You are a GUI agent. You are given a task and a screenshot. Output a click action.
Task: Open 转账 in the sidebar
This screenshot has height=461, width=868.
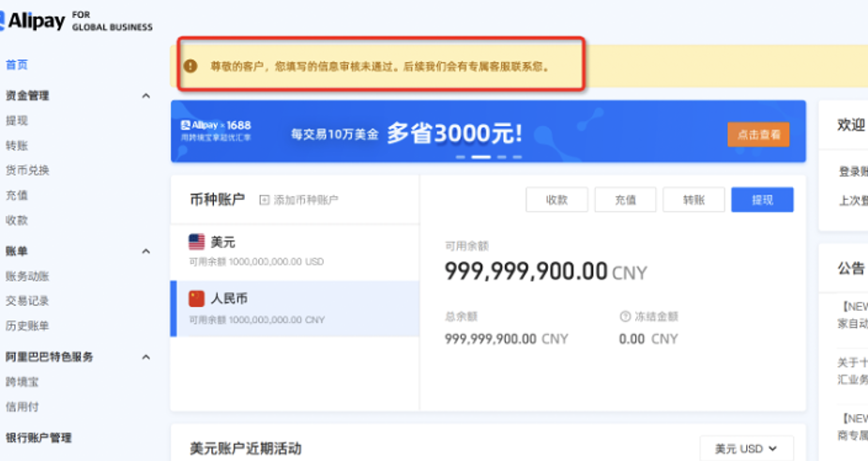point(17,146)
